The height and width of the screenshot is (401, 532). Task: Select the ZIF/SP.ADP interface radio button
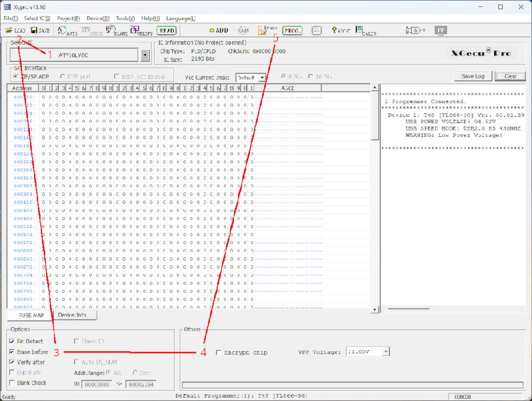[15, 76]
